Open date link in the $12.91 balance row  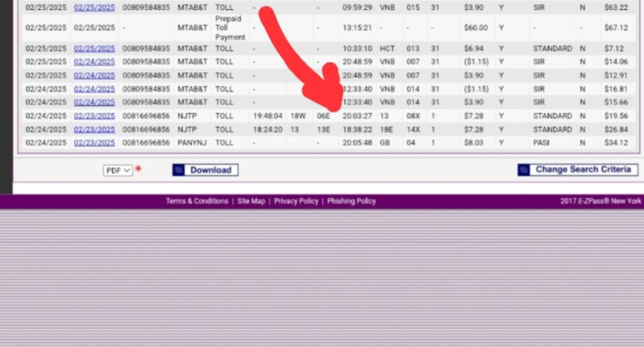click(95, 76)
